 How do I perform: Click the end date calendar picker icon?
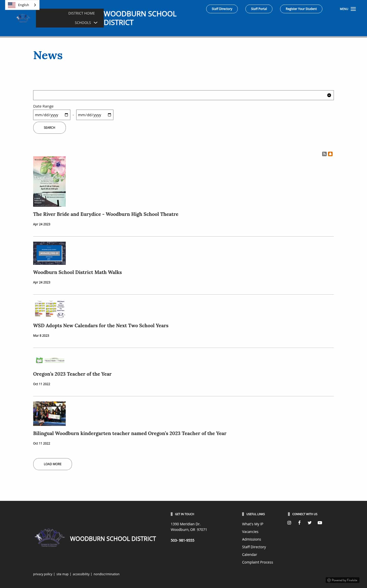[109, 115]
